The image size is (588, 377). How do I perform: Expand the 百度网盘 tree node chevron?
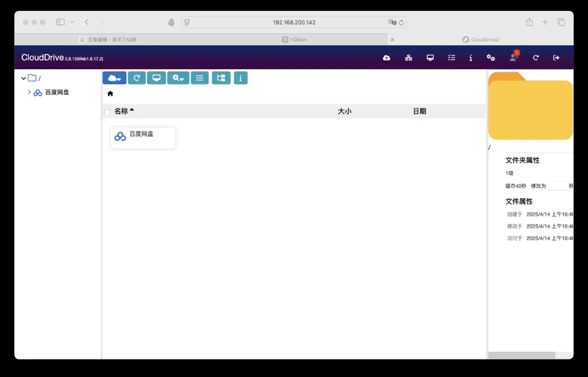coord(29,93)
